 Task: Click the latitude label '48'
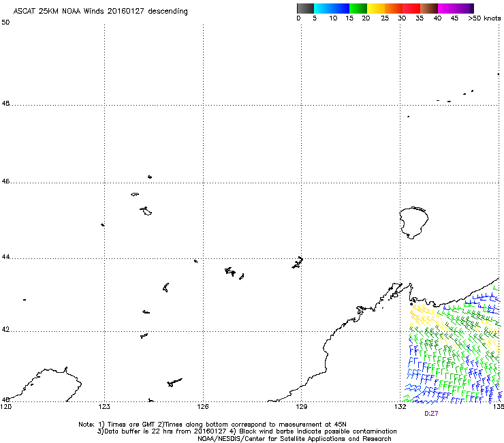click(x=5, y=104)
